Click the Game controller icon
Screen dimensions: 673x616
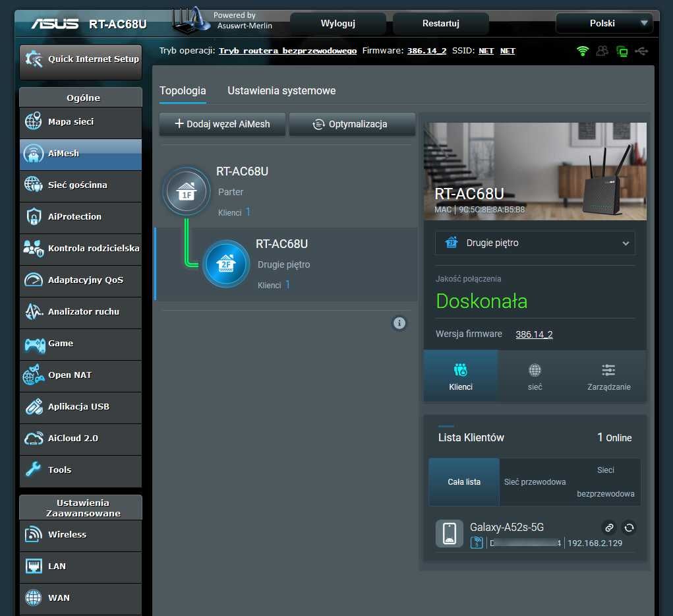click(34, 344)
